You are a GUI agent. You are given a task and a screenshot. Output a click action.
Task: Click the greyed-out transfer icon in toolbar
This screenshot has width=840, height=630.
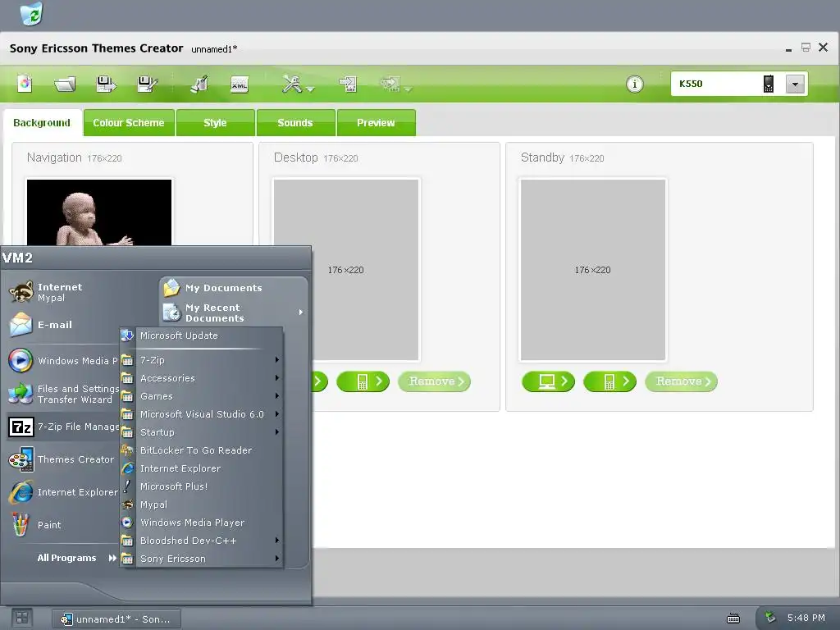[x=390, y=84]
